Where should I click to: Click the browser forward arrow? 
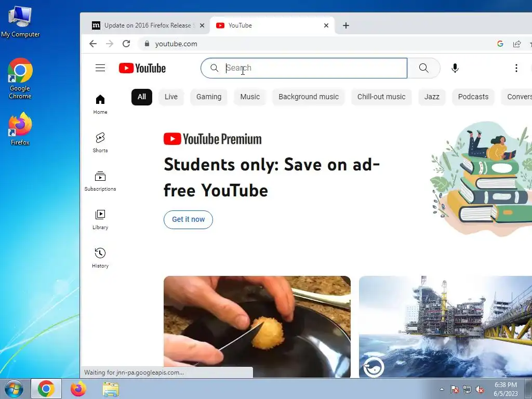(x=109, y=44)
